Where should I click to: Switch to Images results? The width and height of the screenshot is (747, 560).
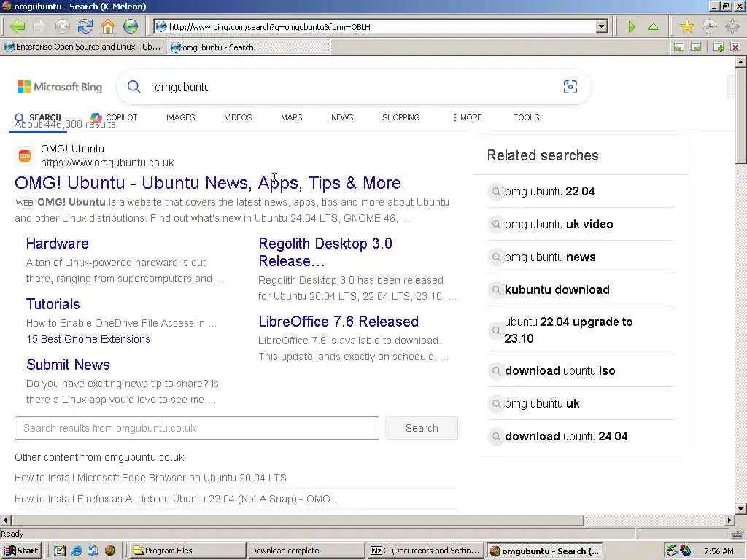pyautogui.click(x=181, y=117)
